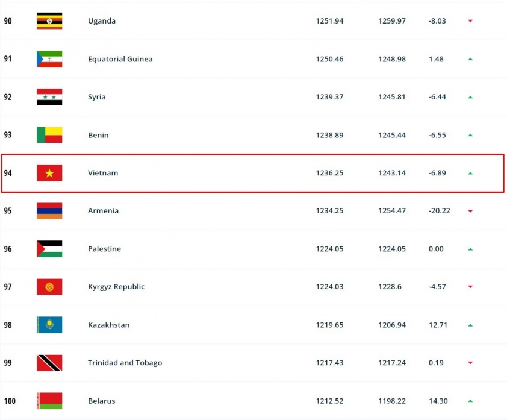Open the Vietnam team name link
Image resolution: width=507 pixels, height=420 pixels.
point(103,173)
